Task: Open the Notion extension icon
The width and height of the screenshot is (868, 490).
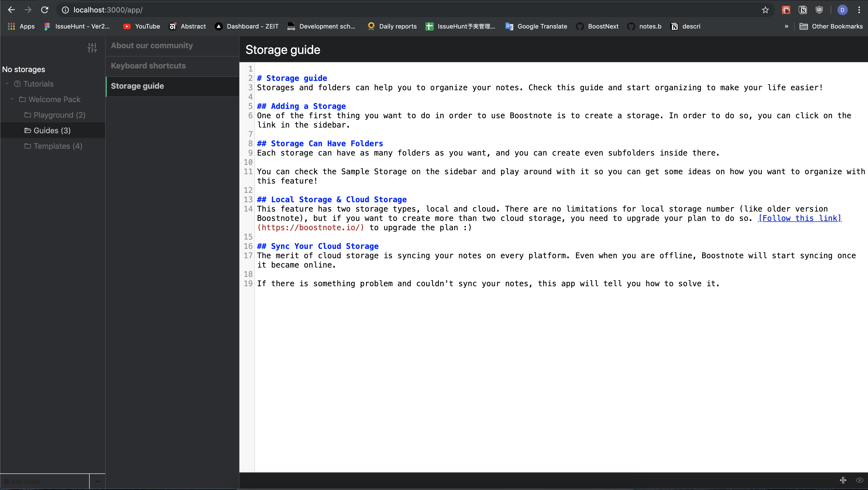Action: pos(803,10)
